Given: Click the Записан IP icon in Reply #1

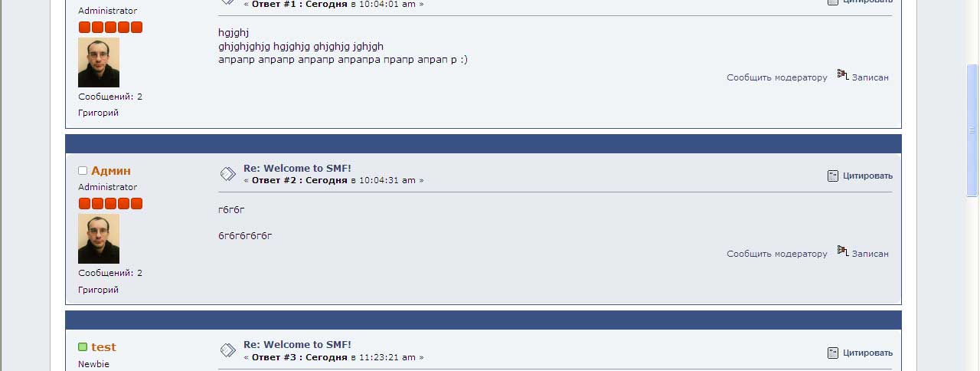Looking at the screenshot, I should pos(843,74).
